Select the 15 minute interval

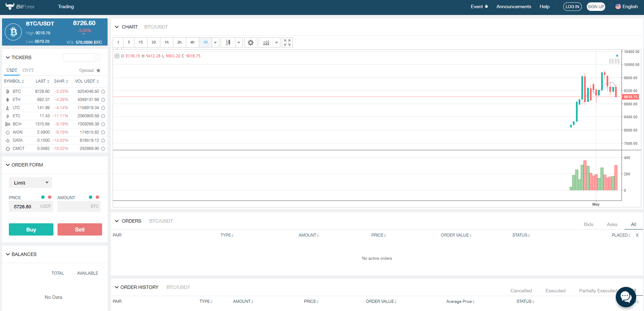[x=141, y=42]
